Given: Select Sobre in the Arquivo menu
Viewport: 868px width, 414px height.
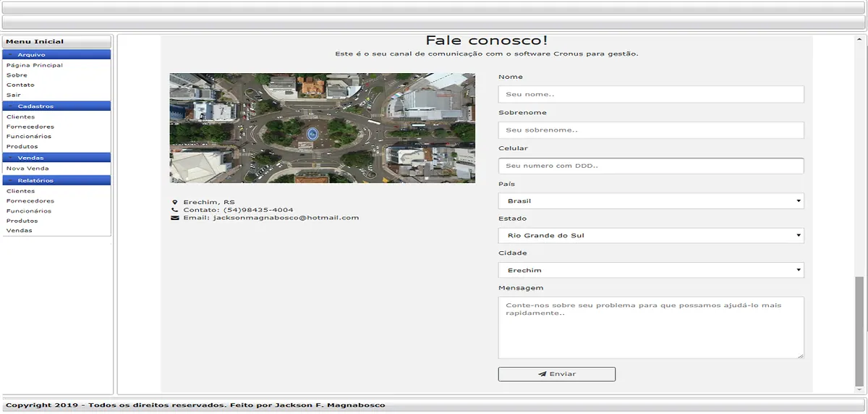Looking at the screenshot, I should (17, 75).
